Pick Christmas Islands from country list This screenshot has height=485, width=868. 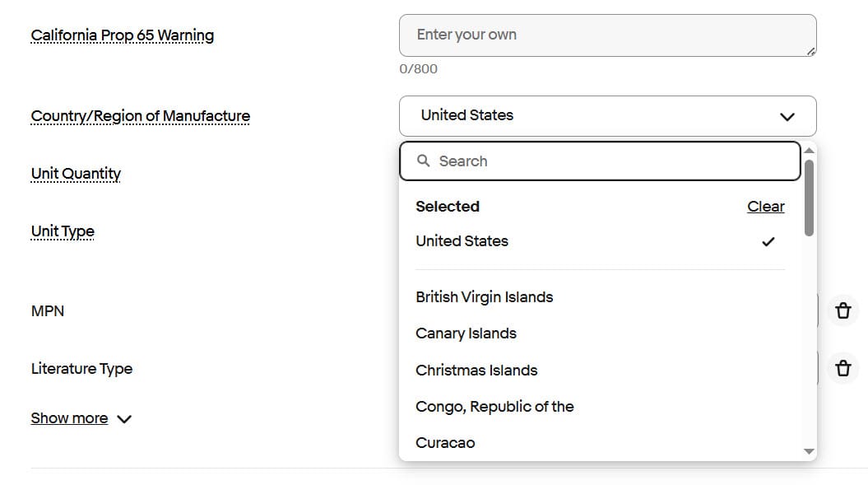coord(476,371)
